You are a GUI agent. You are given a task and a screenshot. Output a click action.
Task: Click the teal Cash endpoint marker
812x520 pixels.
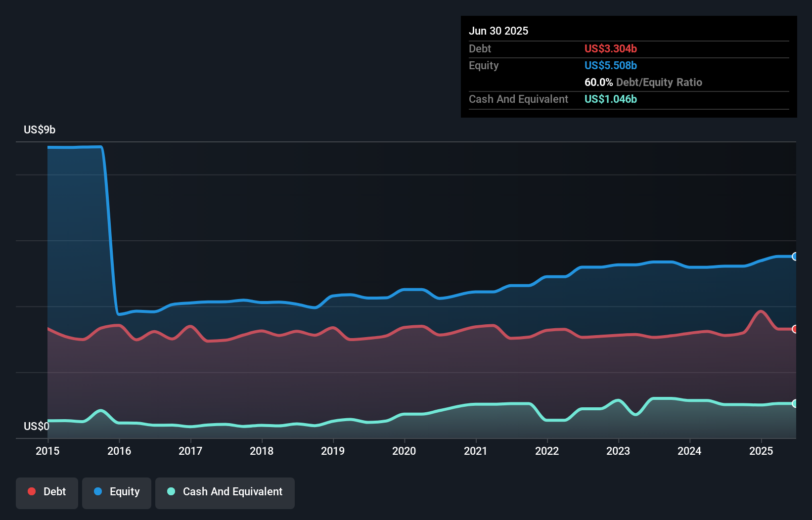point(794,403)
